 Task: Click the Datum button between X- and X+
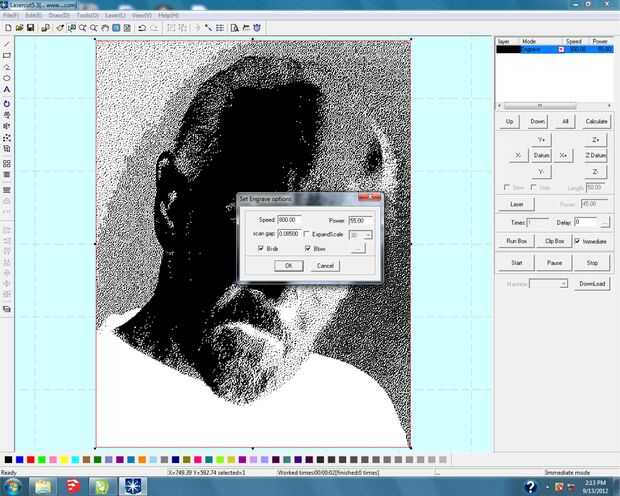click(541, 155)
